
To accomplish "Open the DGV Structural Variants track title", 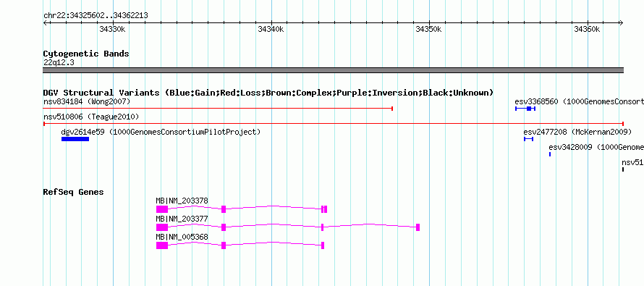I will [x=268, y=93].
